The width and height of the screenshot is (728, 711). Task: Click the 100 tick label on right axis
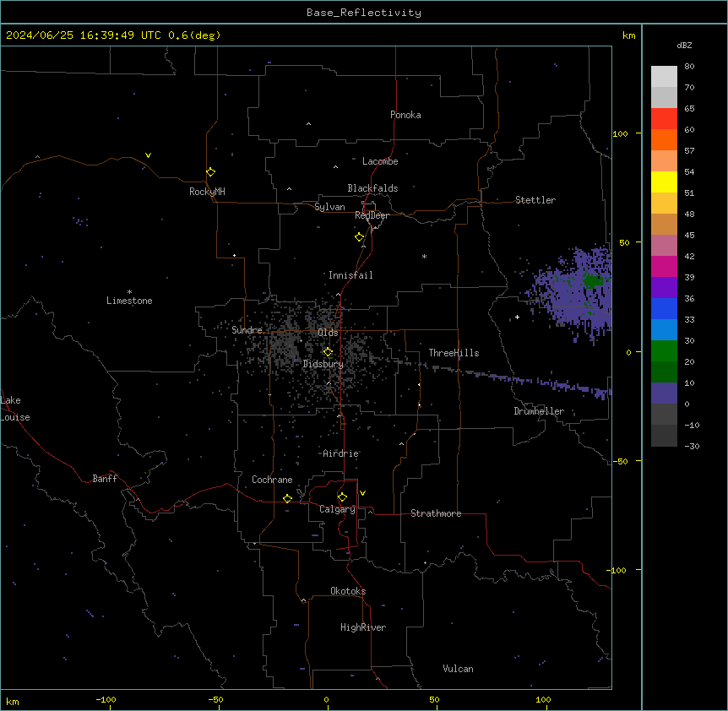pos(620,134)
